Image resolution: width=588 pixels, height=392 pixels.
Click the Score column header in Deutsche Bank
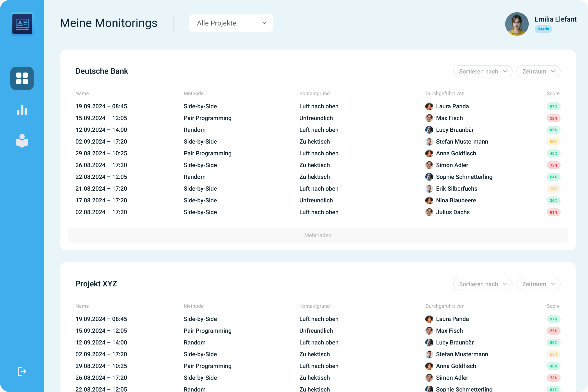(553, 94)
